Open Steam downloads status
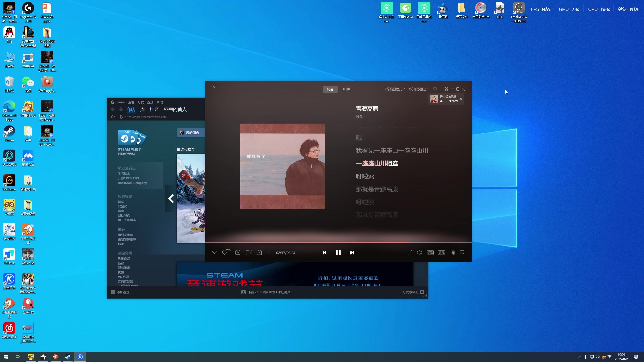Viewport: 644px width, 362px height. pos(266,292)
